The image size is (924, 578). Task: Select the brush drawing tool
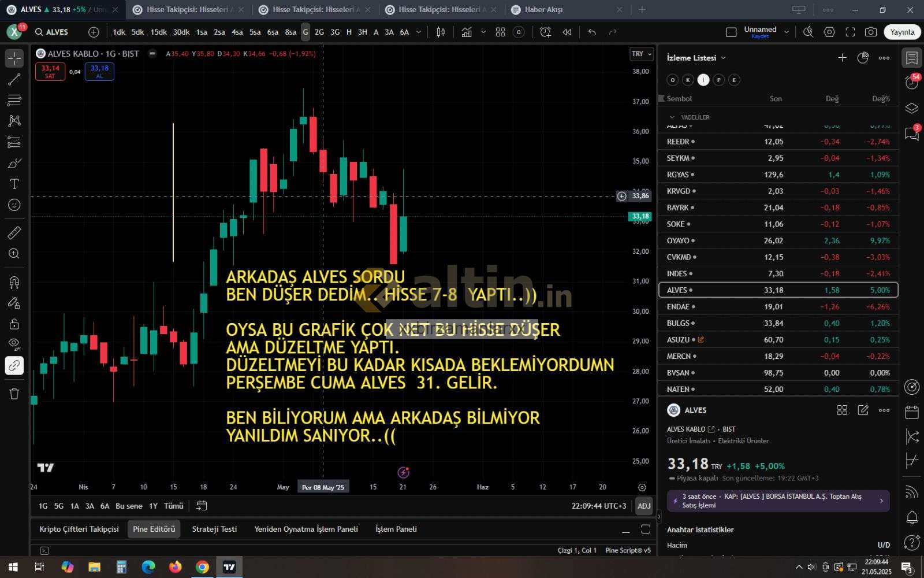[x=14, y=163]
